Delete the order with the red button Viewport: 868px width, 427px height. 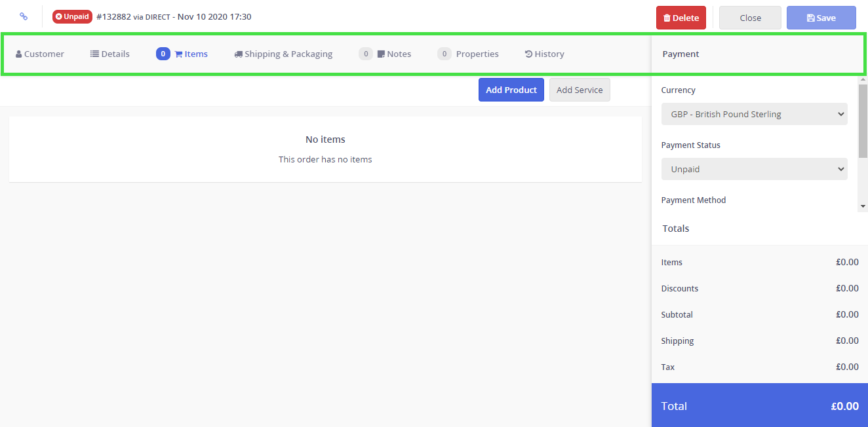pyautogui.click(x=681, y=18)
